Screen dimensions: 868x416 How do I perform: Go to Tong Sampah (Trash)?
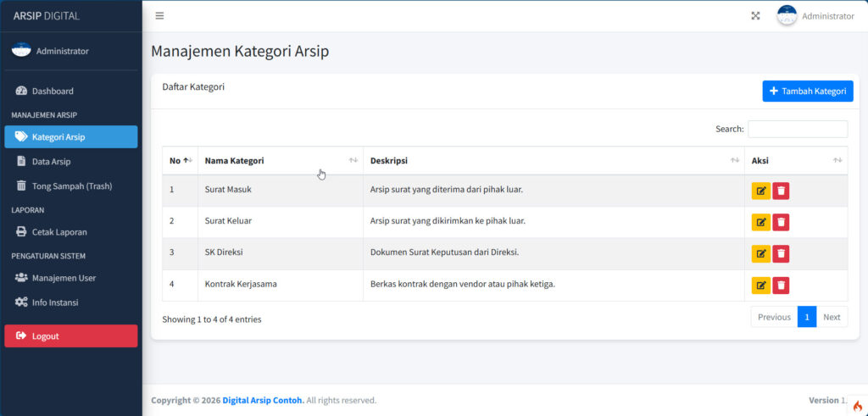tap(71, 186)
